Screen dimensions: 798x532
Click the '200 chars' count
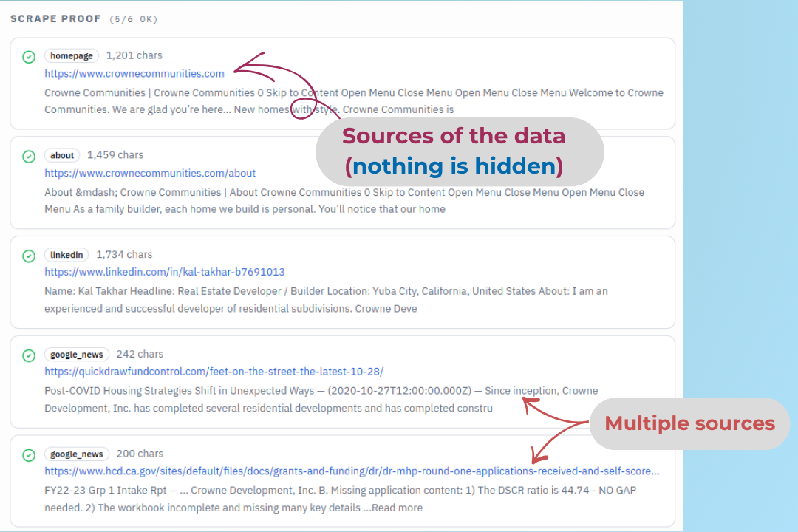pyautogui.click(x=140, y=454)
